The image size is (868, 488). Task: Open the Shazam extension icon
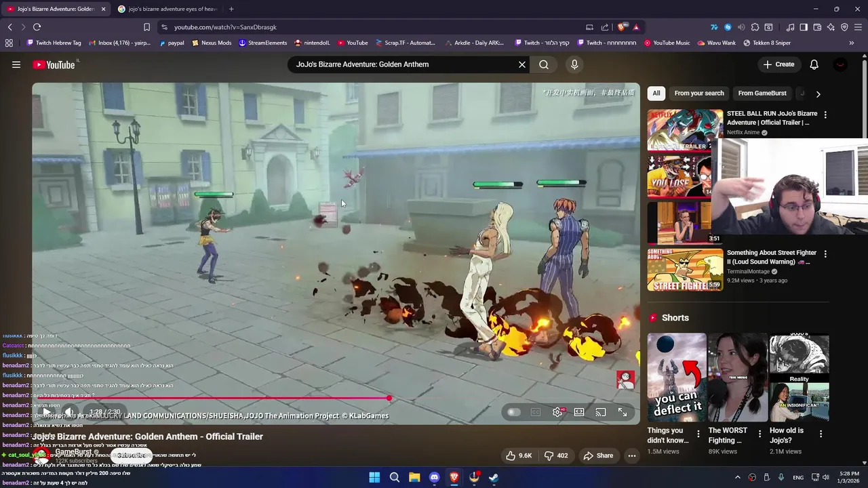[x=728, y=27]
